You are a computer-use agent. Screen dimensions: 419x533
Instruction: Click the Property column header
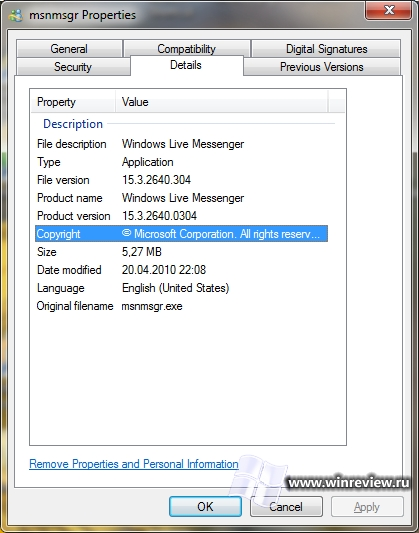(73, 102)
